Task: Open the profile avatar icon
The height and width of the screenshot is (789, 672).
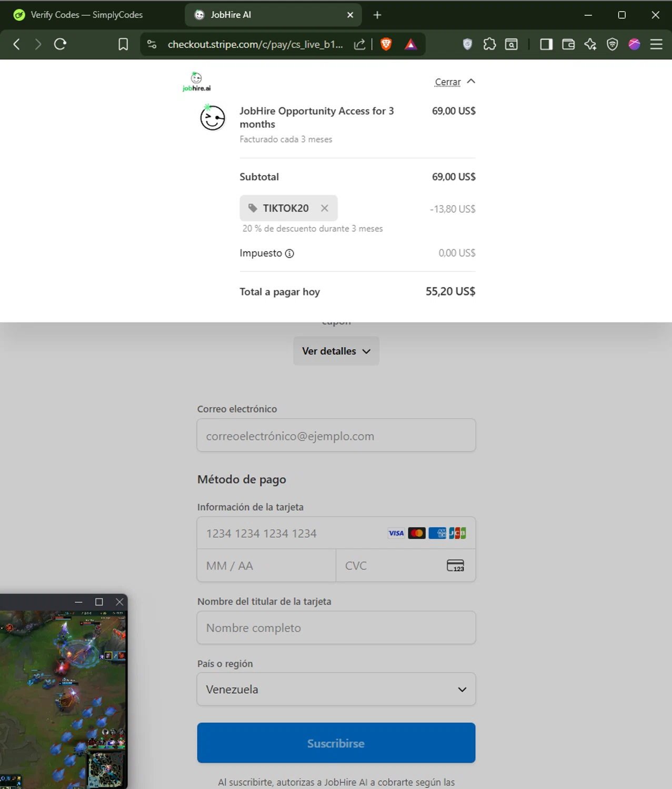Action: point(634,44)
